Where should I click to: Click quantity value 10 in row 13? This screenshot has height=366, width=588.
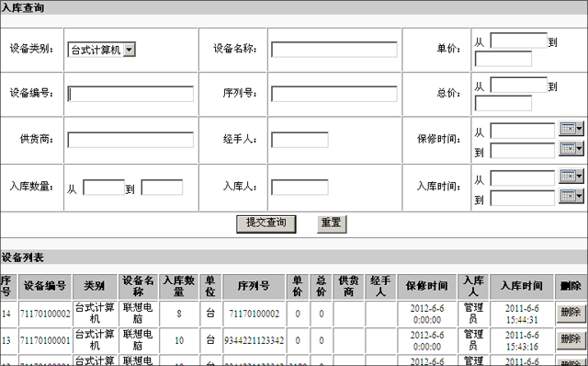coord(179,340)
